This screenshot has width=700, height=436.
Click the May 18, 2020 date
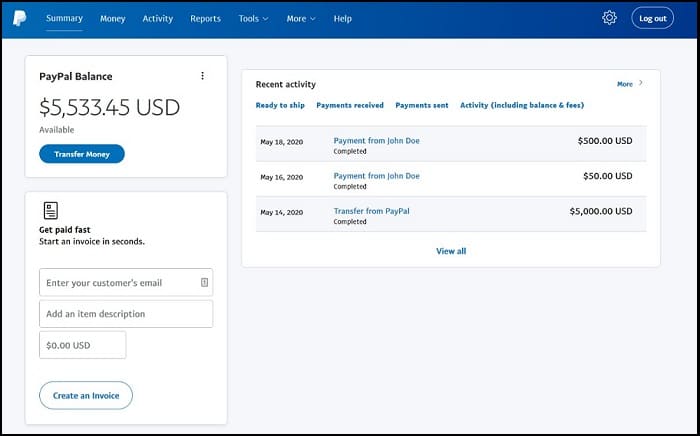coord(282,142)
